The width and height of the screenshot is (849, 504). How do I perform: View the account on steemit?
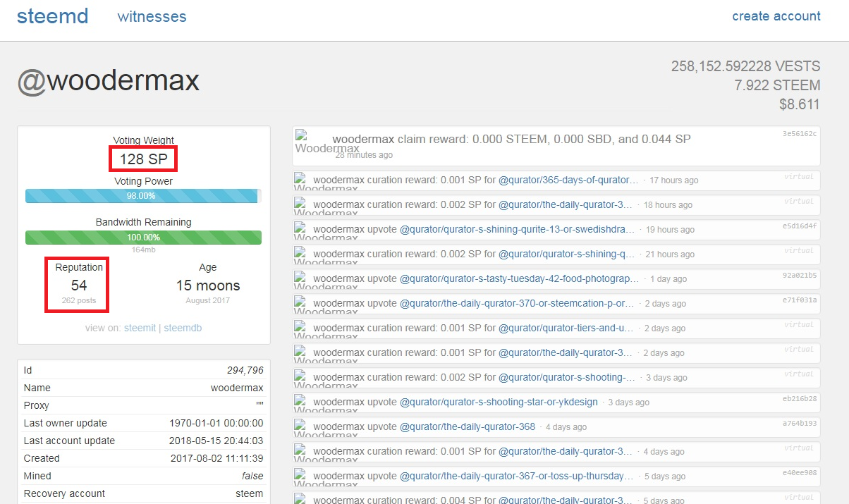140,328
